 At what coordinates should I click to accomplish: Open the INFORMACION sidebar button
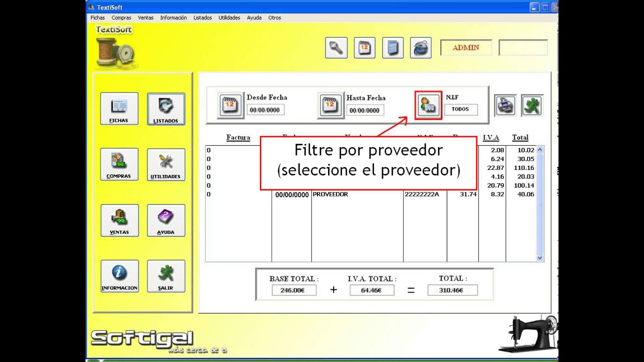[119, 276]
